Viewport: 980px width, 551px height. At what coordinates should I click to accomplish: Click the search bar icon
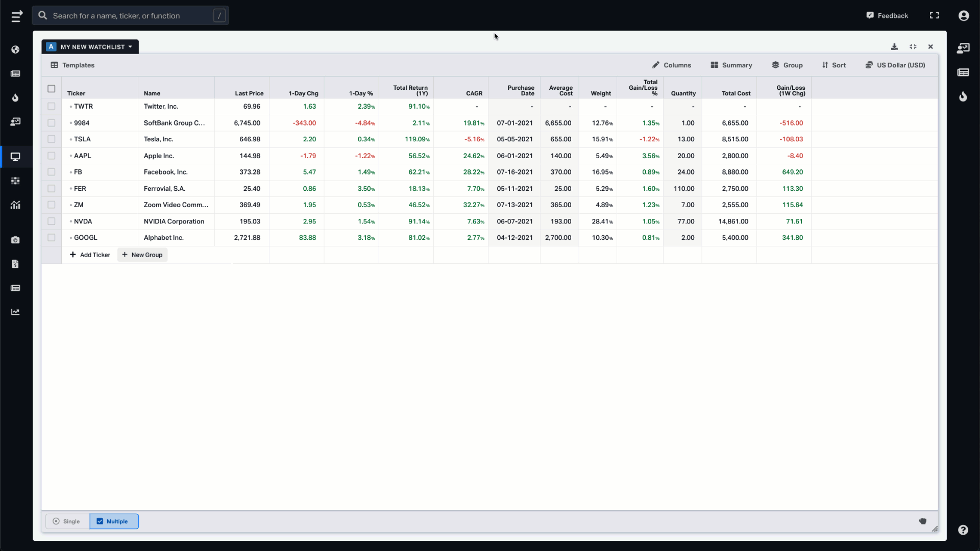coord(43,15)
